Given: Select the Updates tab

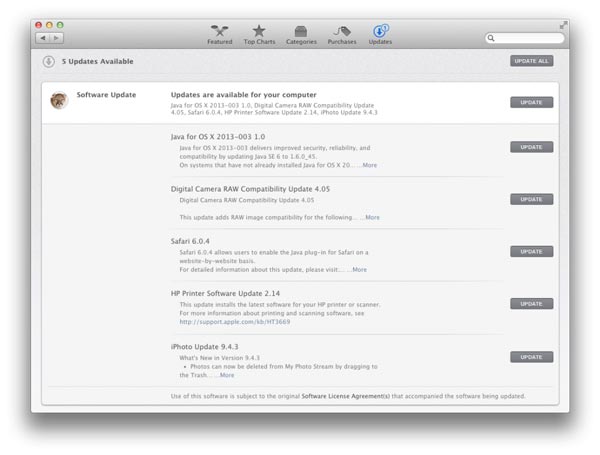Looking at the screenshot, I should point(380,34).
